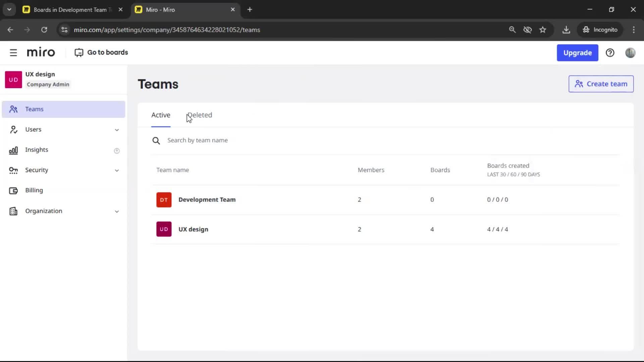
Task: Open the hamburger menu
Action: click(x=13, y=53)
